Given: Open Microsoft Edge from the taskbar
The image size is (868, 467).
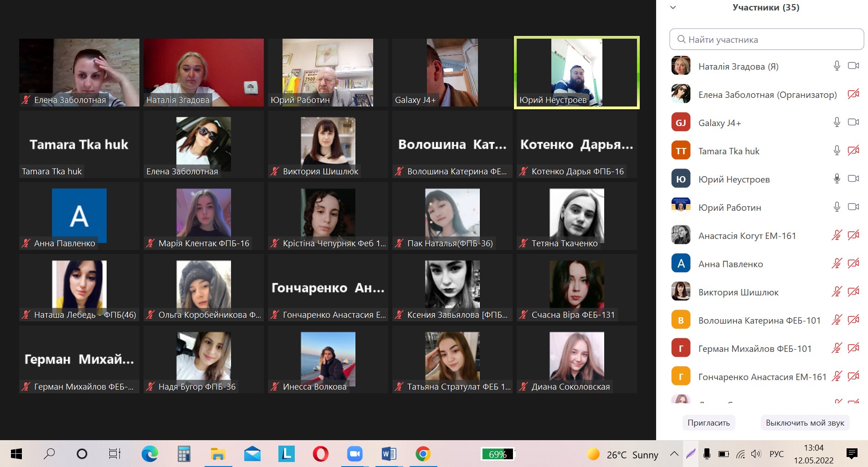Looking at the screenshot, I should (149, 454).
